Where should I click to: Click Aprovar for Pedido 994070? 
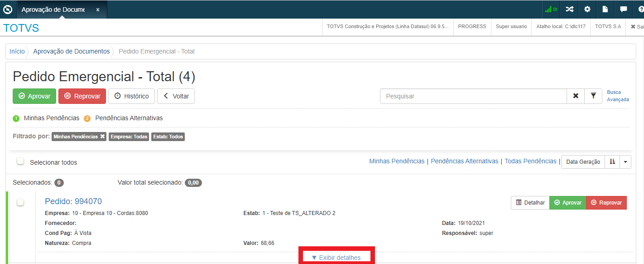[567, 203]
